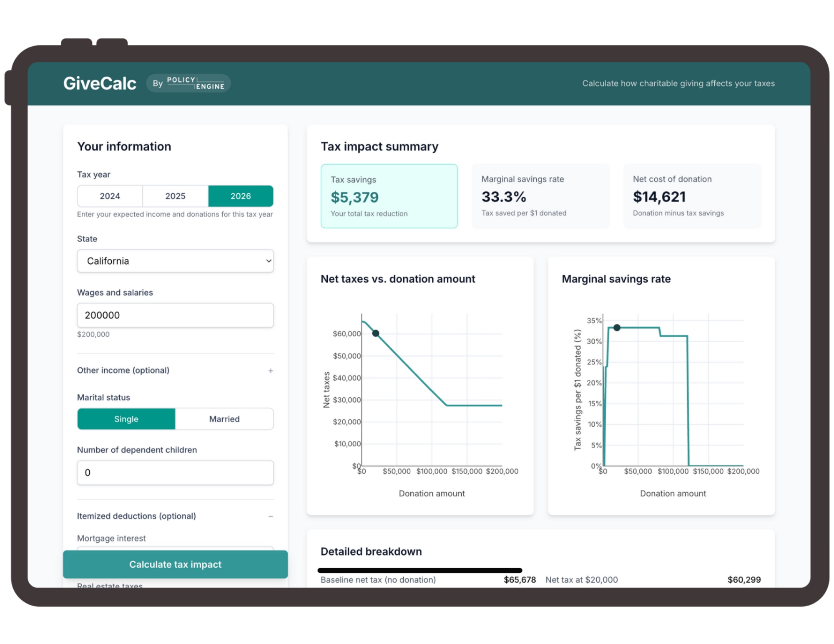Choose Married marital status
The image size is (834, 644).
[x=224, y=419]
